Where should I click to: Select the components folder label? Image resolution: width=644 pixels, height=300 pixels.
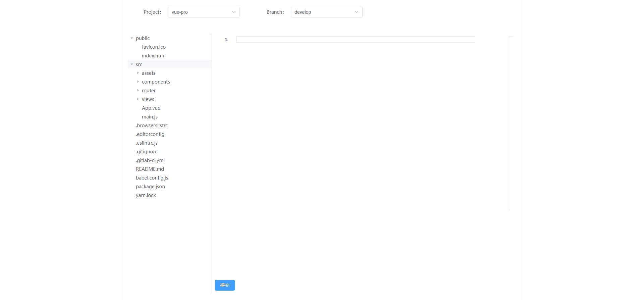point(156,82)
